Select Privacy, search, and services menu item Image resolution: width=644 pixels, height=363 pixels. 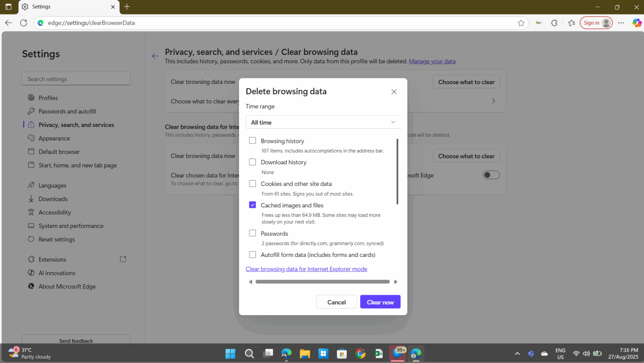76,124
